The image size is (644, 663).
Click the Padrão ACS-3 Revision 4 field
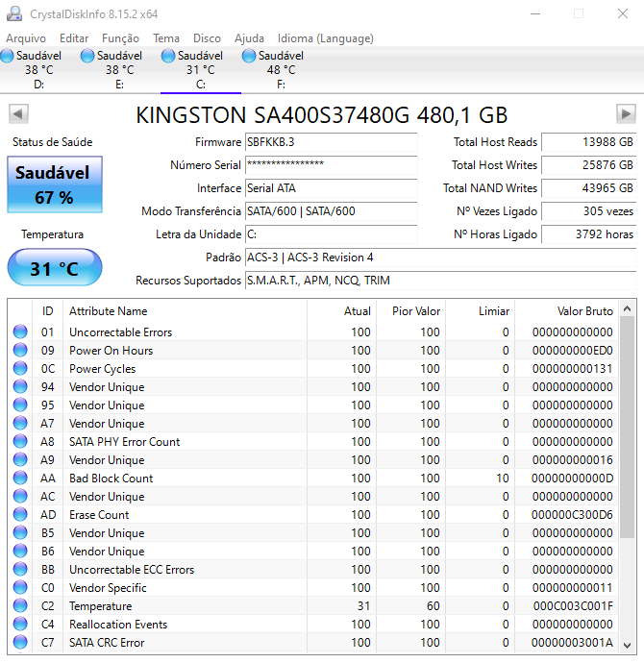(440, 258)
